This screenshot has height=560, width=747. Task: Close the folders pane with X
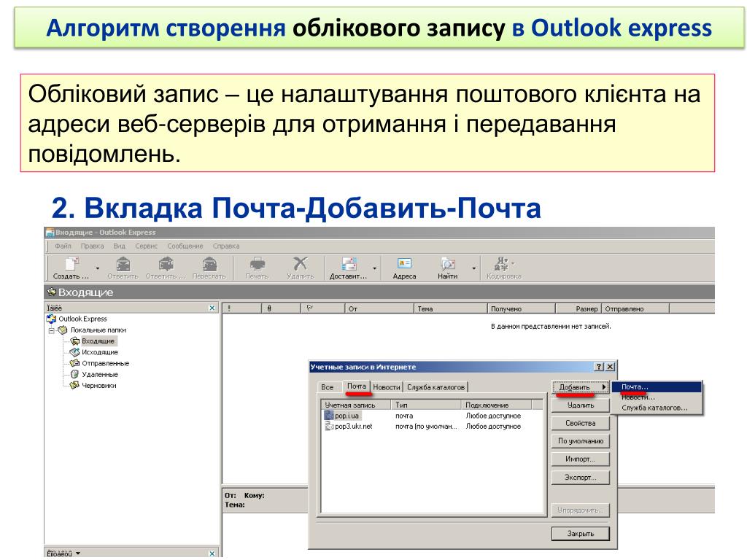coord(212,308)
